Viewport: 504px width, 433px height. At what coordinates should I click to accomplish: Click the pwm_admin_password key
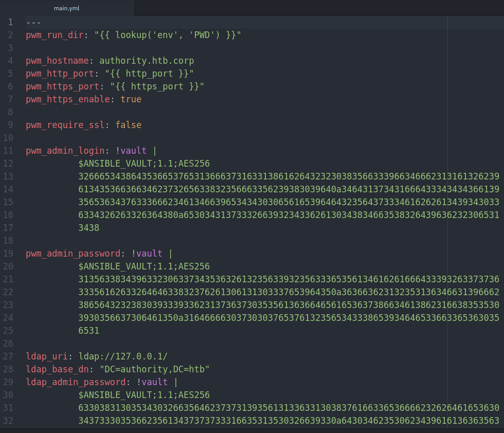(x=73, y=254)
